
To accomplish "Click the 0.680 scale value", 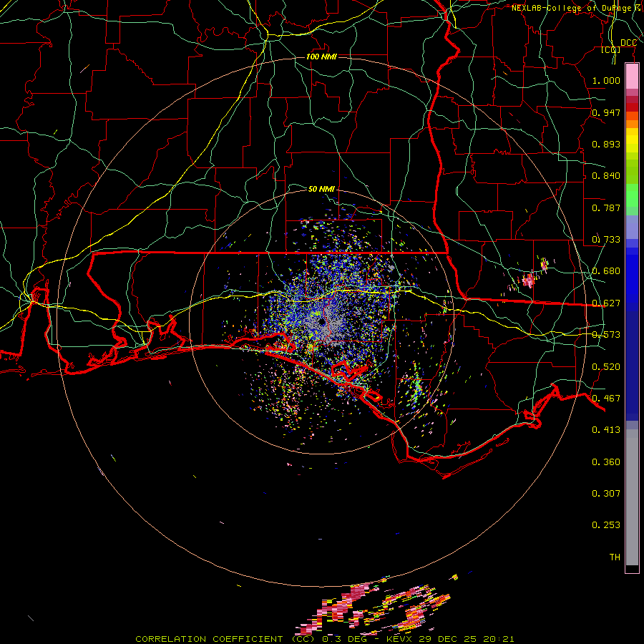I will pos(606,271).
